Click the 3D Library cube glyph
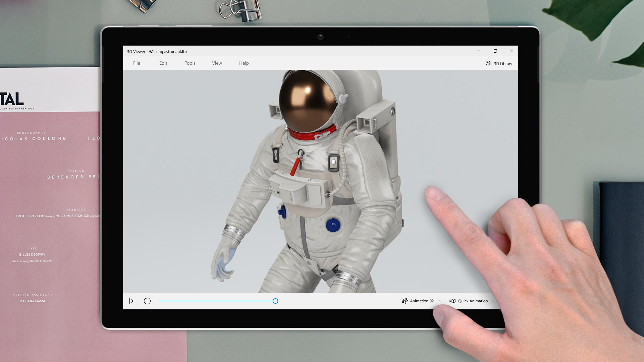 (x=489, y=63)
